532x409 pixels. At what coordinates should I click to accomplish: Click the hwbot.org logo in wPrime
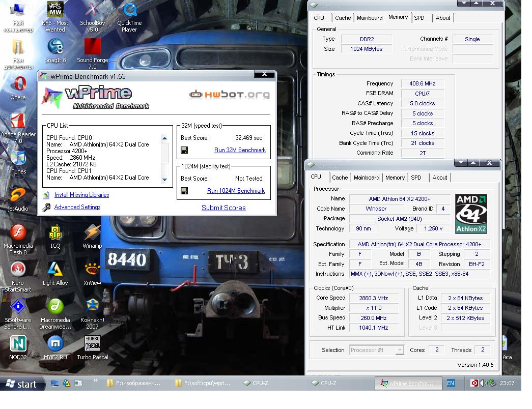[x=230, y=94]
